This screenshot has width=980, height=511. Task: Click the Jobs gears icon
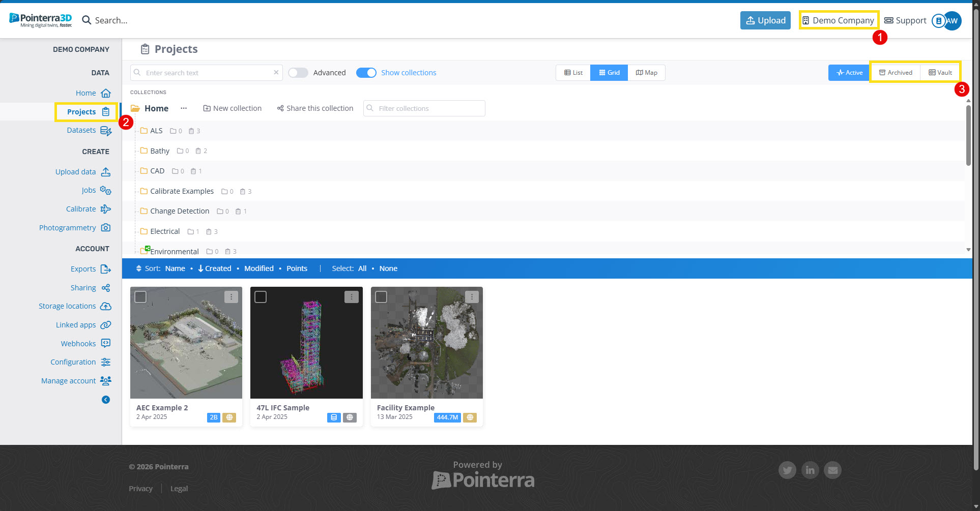click(x=106, y=190)
